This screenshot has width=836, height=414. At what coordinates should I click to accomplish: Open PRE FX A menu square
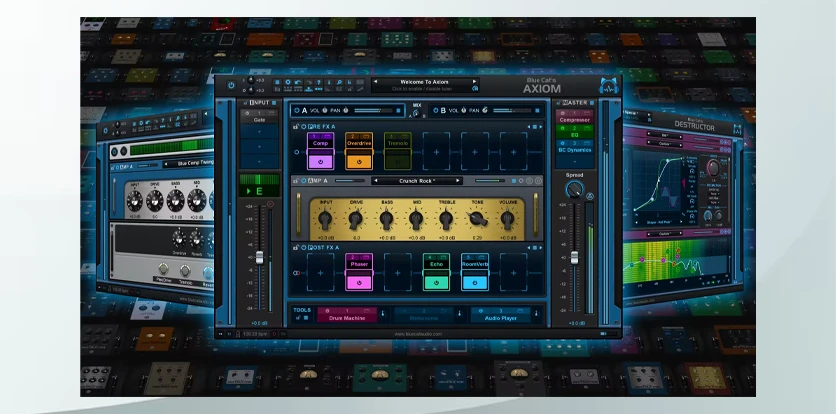535,127
